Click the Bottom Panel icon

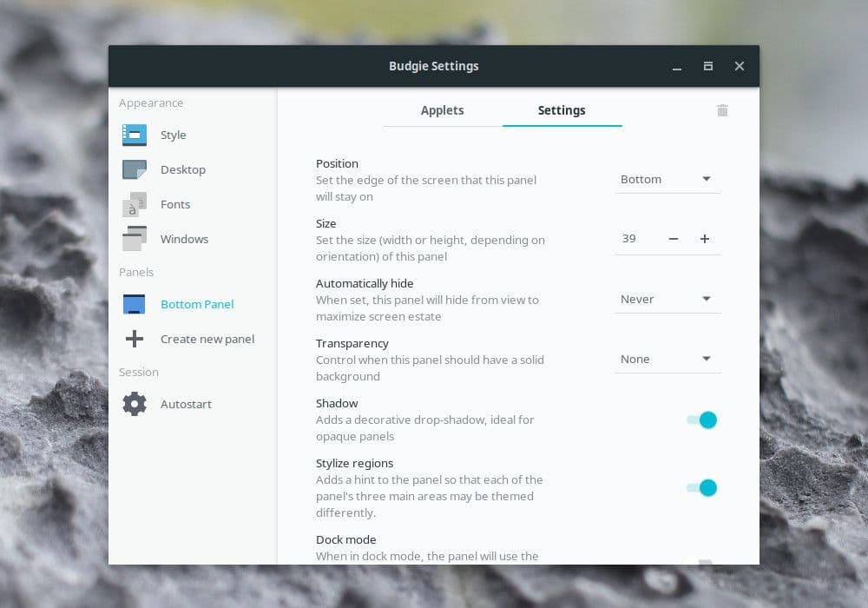coord(134,304)
